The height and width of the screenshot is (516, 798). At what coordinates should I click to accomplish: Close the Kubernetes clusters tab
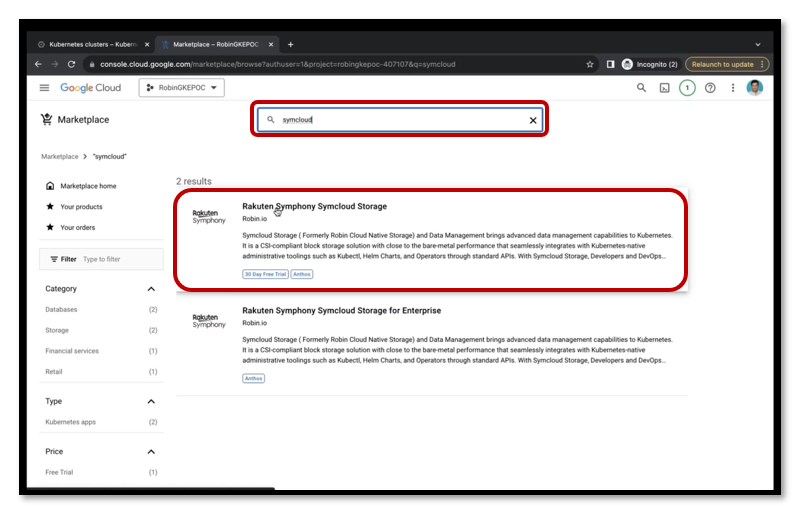(147, 44)
